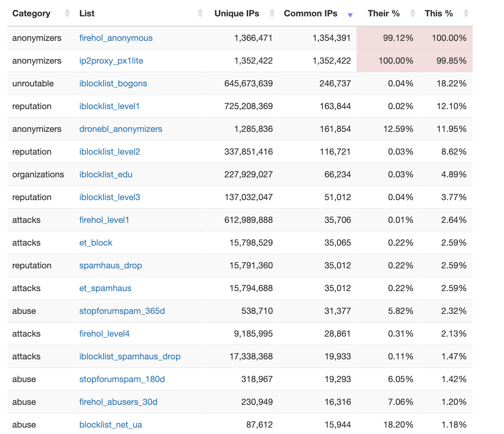Sort table by Unique IPs header
The height and width of the screenshot is (434, 504).
(237, 14)
